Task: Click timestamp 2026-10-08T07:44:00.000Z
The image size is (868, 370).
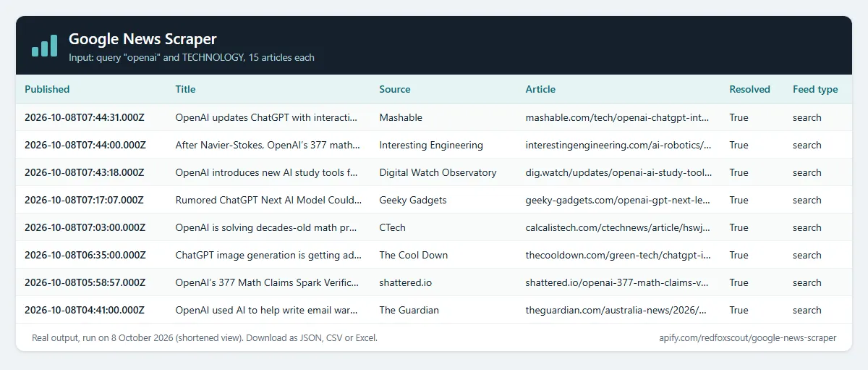Action: pos(85,145)
